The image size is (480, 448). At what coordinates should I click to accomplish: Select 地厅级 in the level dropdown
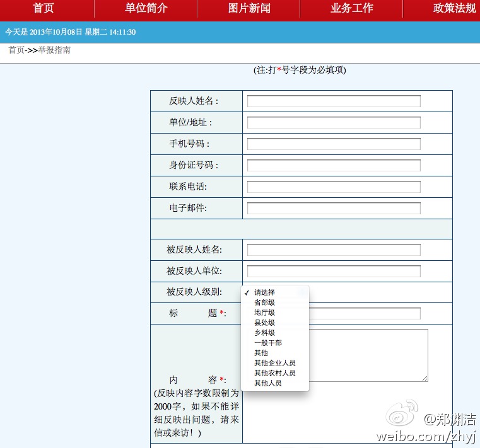click(275, 313)
